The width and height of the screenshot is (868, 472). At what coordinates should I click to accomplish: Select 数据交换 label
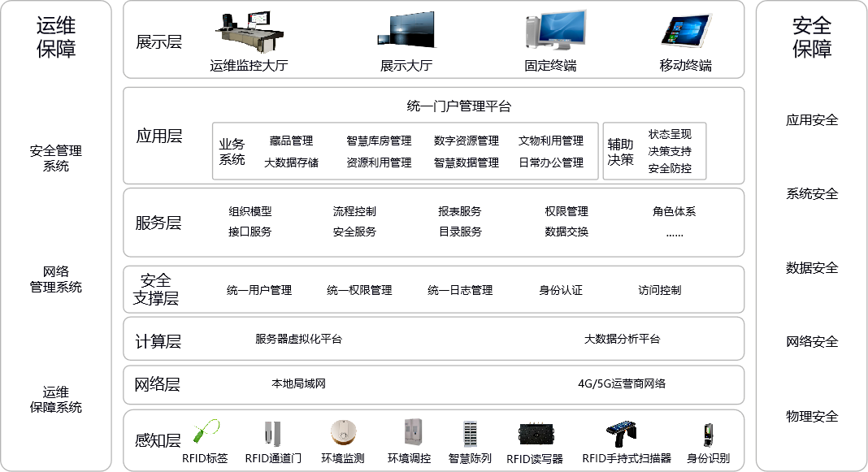point(566,232)
